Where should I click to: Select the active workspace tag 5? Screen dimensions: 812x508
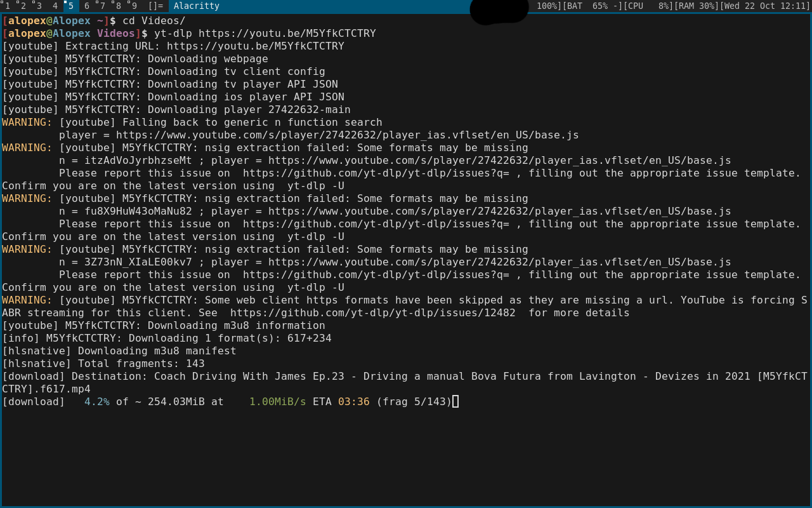pos(71,6)
